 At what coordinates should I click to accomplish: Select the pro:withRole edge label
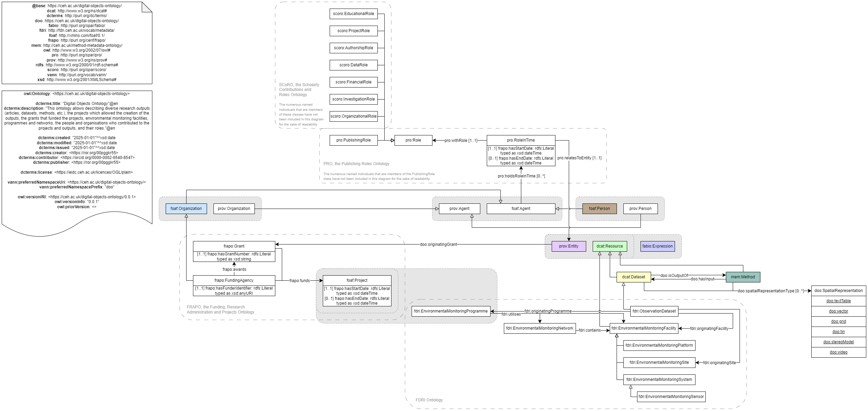(x=460, y=141)
